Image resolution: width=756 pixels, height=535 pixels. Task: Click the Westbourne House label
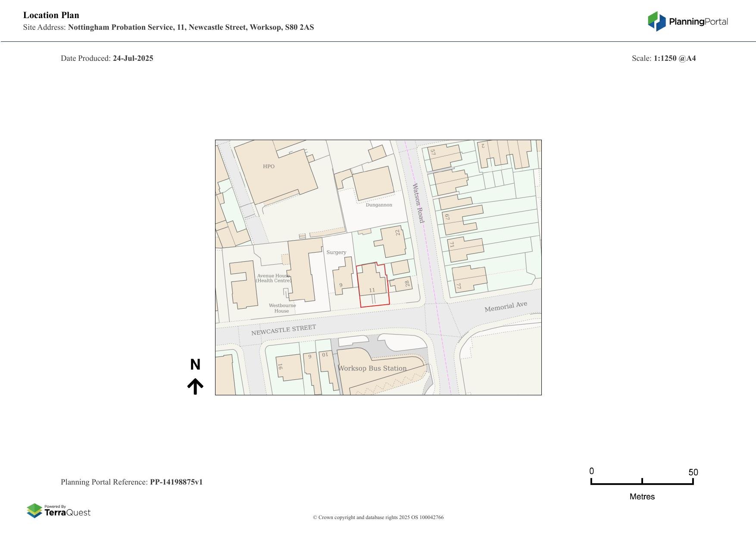point(282,308)
